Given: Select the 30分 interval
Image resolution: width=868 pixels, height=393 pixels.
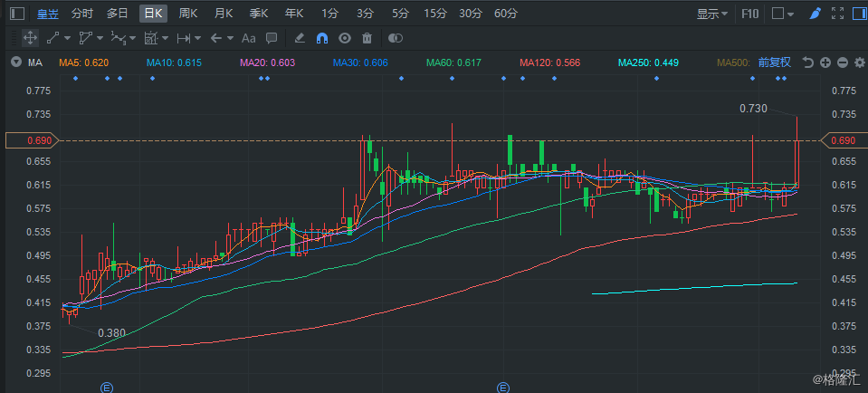Looking at the screenshot, I should point(471,14).
